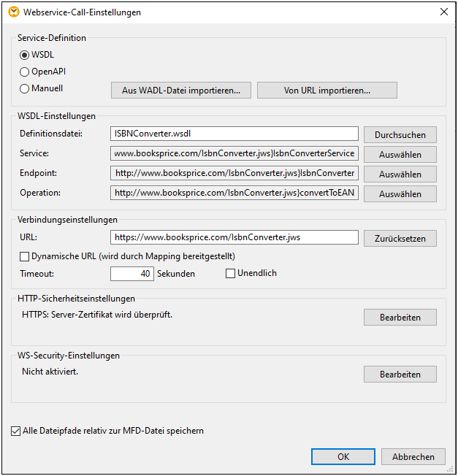Select the WSDL radio button
The height and width of the screenshot is (476, 458).
25,55
